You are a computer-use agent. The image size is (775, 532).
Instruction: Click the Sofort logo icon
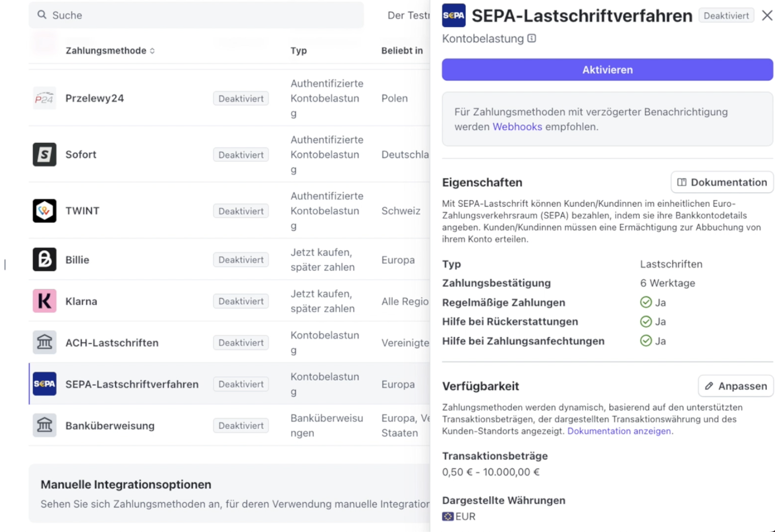tap(44, 155)
